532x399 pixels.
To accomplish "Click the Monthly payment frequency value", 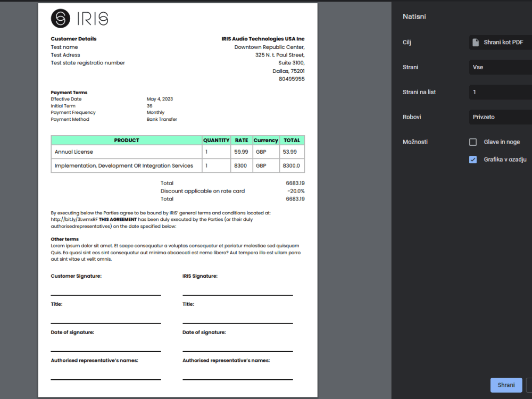I will point(155,112).
